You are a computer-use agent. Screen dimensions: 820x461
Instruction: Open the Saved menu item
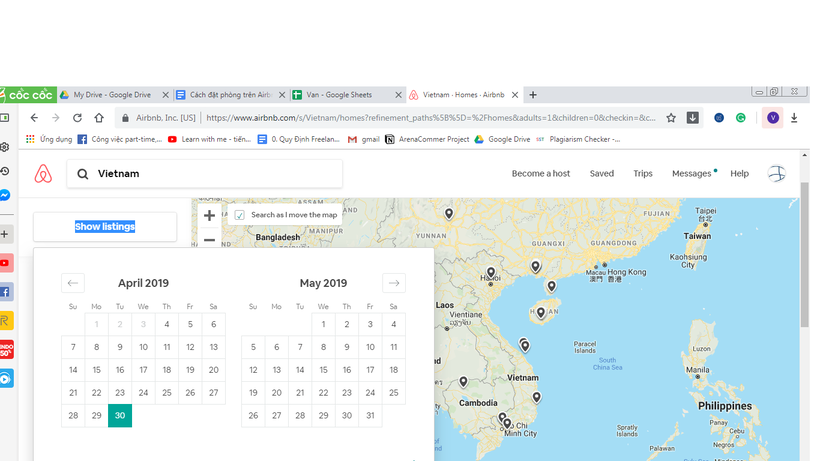(601, 174)
